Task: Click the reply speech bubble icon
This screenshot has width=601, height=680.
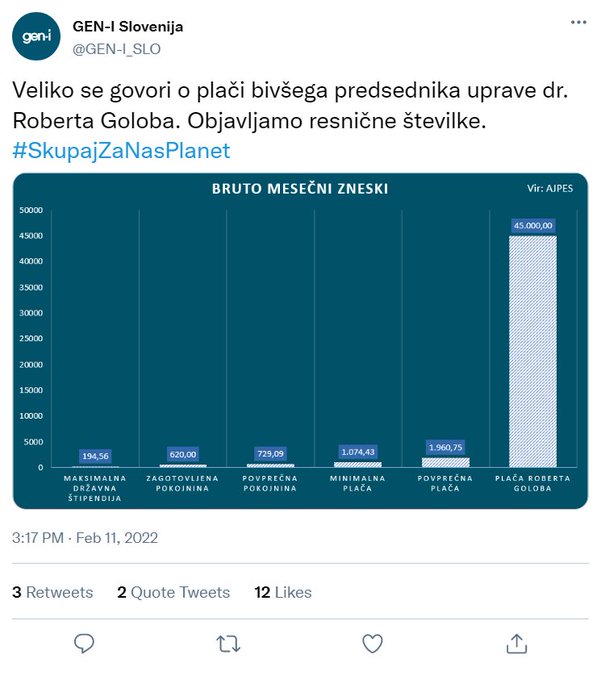Action: pos(84,643)
